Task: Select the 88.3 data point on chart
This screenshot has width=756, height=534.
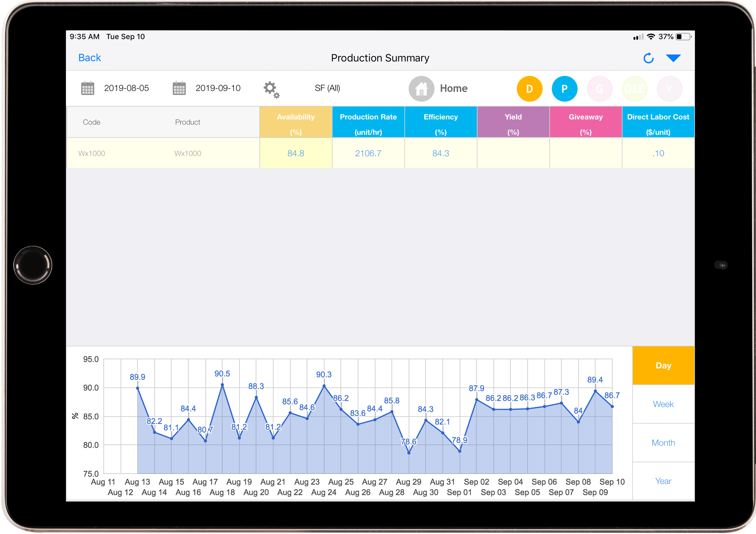Action: (x=256, y=397)
